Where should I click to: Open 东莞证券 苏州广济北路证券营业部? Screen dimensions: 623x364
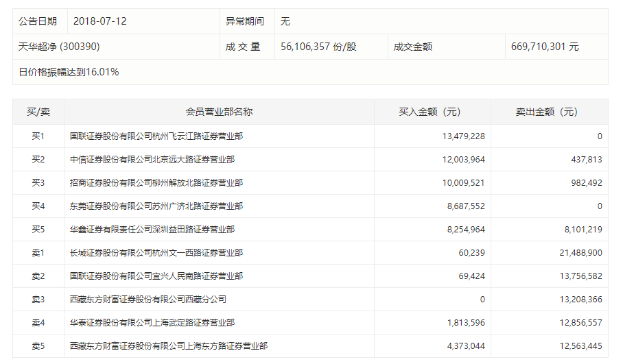tap(156, 206)
